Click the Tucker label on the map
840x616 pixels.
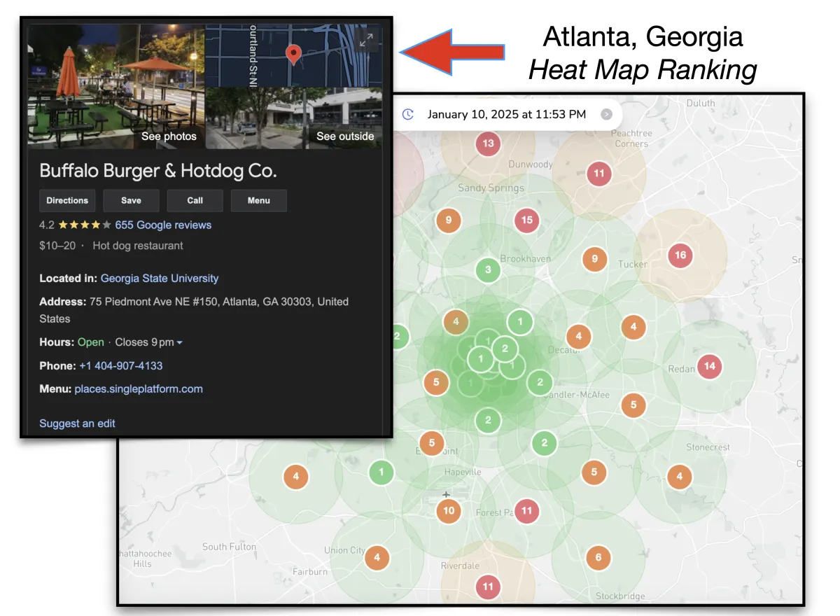click(633, 264)
